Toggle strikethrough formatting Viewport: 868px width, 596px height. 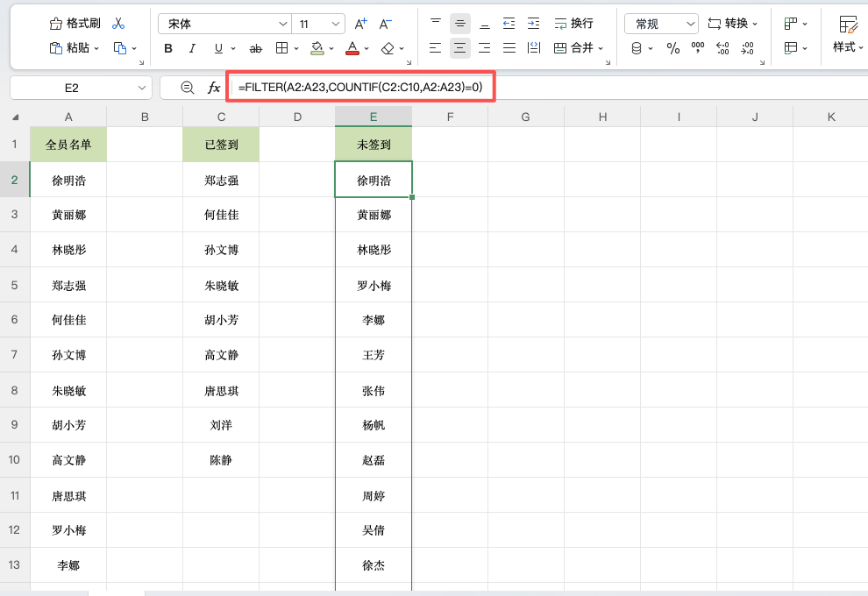255,49
